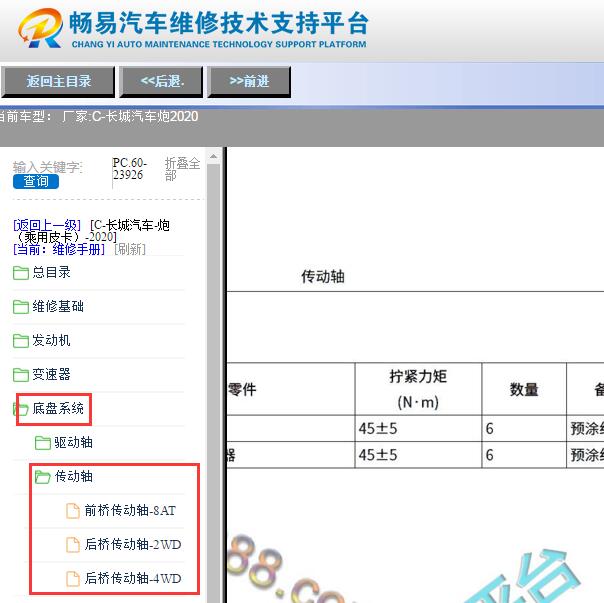The image size is (604, 603).
Task: Click the keyword input field PC.60-23926
Action: point(131,169)
